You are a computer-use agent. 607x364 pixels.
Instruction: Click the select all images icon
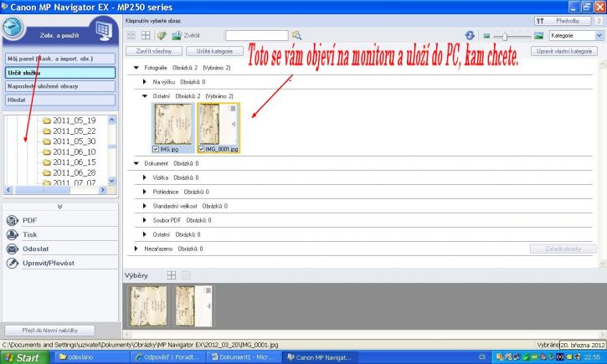point(131,36)
